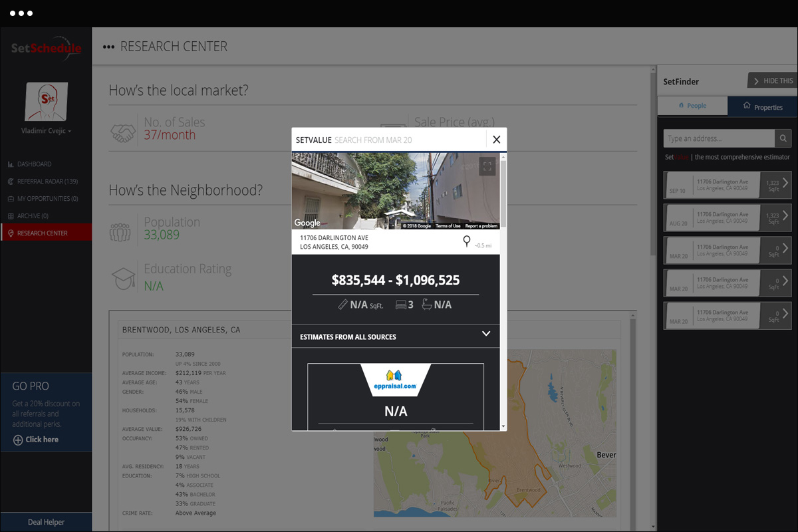
Task: Switch to the Properties tab
Action: 762,106
